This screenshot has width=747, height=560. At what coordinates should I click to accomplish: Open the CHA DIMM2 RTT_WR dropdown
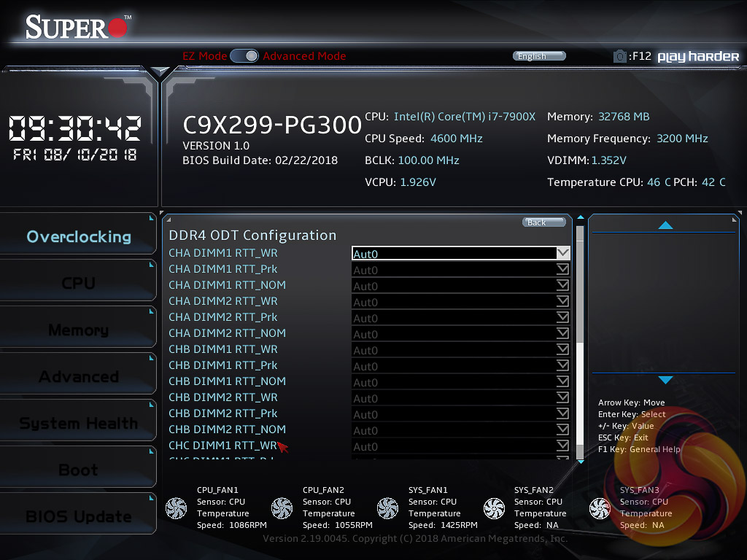coord(460,301)
